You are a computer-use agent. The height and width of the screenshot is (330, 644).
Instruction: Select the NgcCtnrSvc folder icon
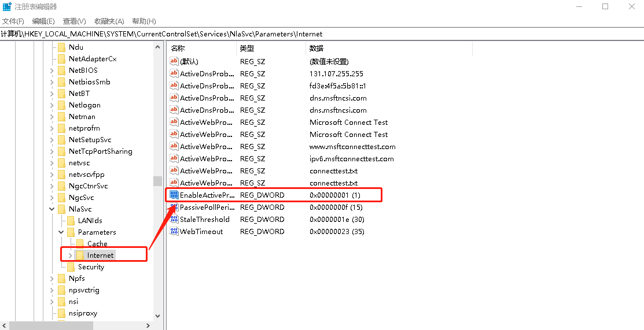61,186
